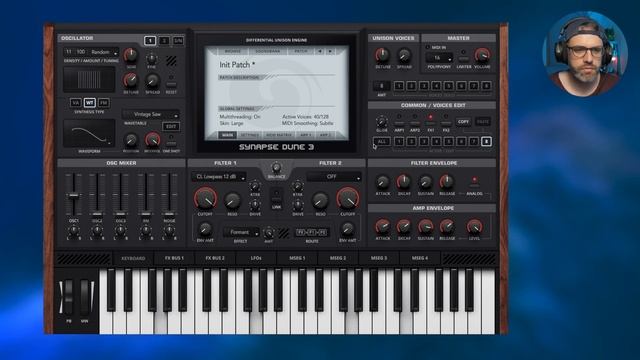Turn the Filter 1 Cutoff knob
Screen dimensions: 640x360
[205, 199]
